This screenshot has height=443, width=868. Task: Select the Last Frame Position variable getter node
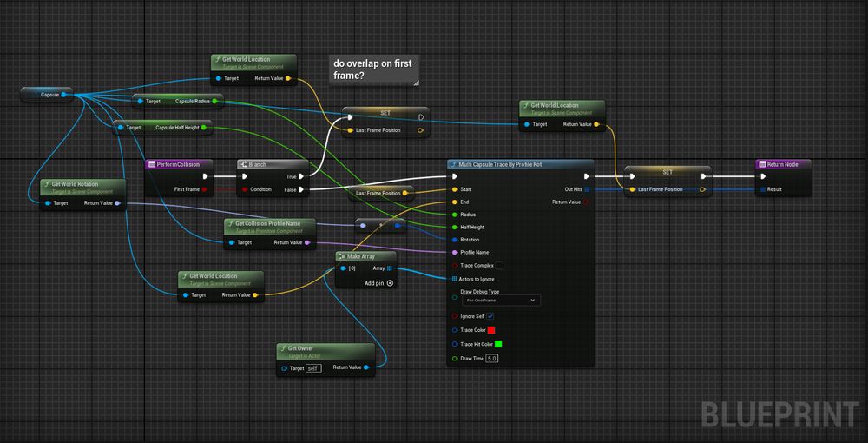click(x=381, y=193)
